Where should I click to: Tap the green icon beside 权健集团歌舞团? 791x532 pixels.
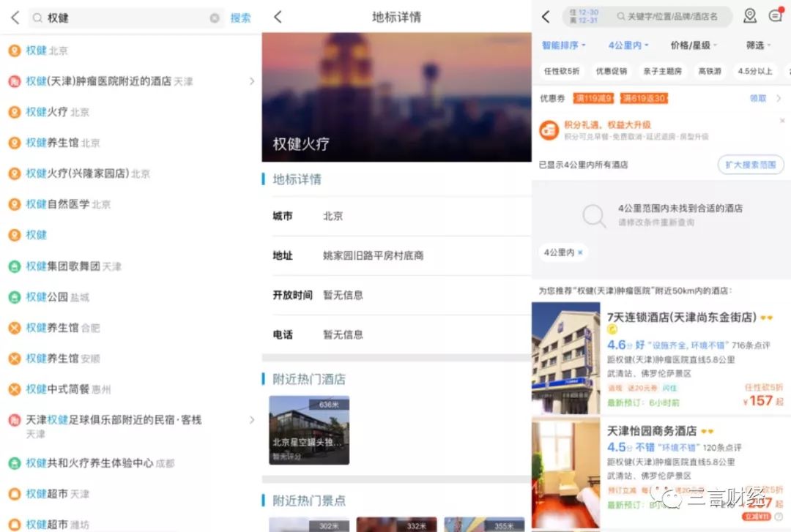tap(15, 266)
